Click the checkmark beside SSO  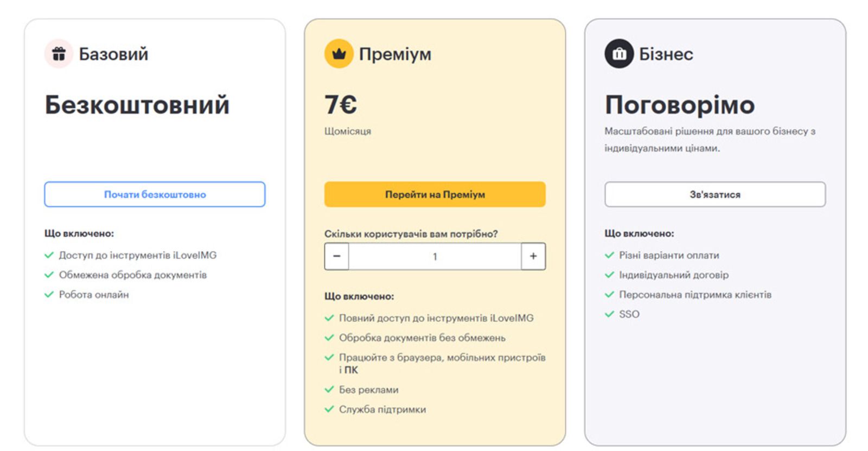(608, 314)
